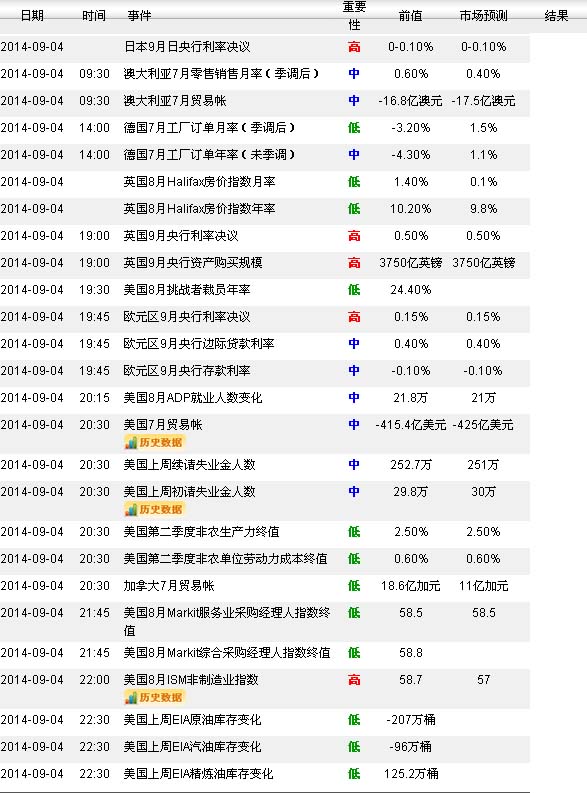Screen dimensions: 587x793
Task: Select event 英国8月Halifax房价指数月率
Action: click(x=199, y=182)
